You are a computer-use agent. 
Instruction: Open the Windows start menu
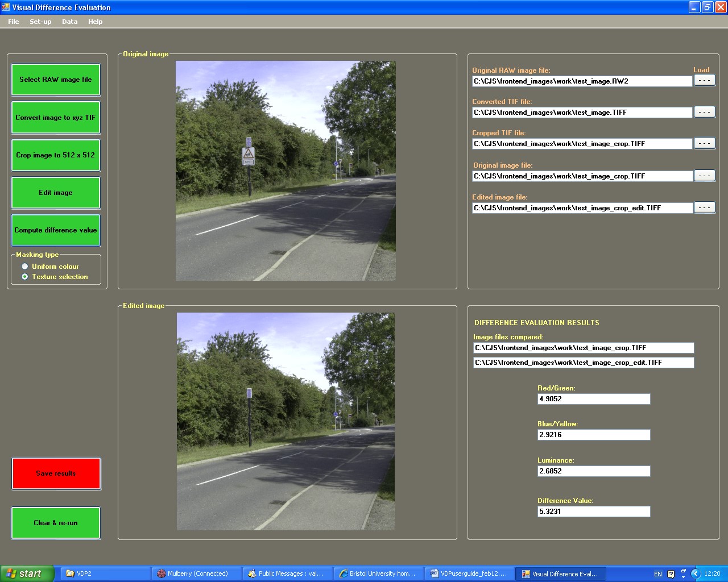(x=27, y=573)
